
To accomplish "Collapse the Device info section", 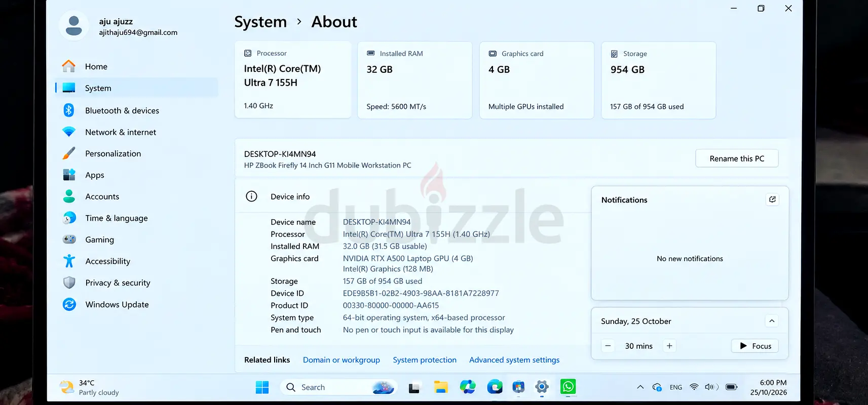I will [412, 196].
